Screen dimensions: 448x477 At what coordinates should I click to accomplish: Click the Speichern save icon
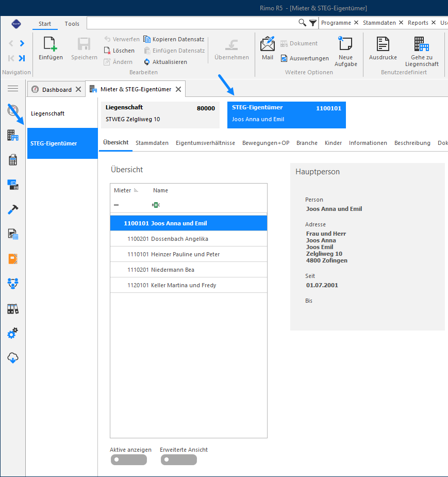pyautogui.click(x=84, y=44)
